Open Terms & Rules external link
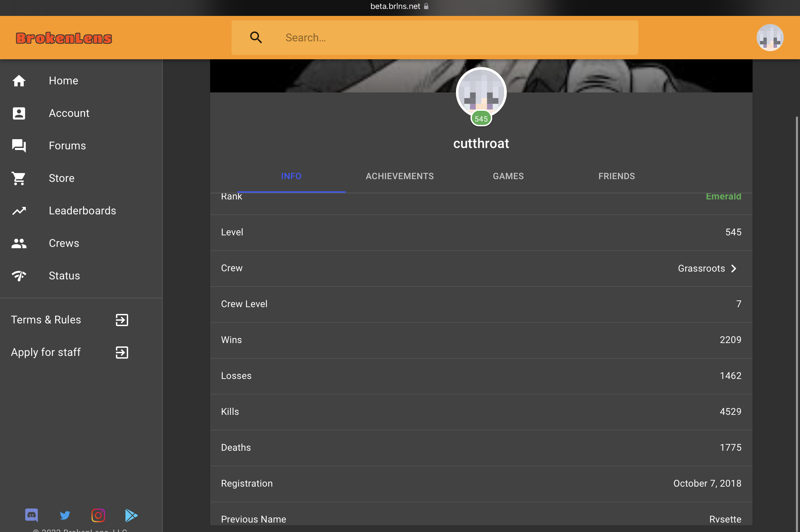The image size is (800, 532). (x=69, y=320)
